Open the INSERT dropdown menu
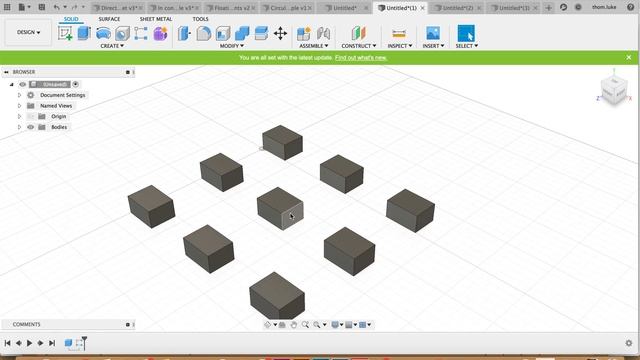This screenshot has width=640, height=360. (x=433, y=46)
